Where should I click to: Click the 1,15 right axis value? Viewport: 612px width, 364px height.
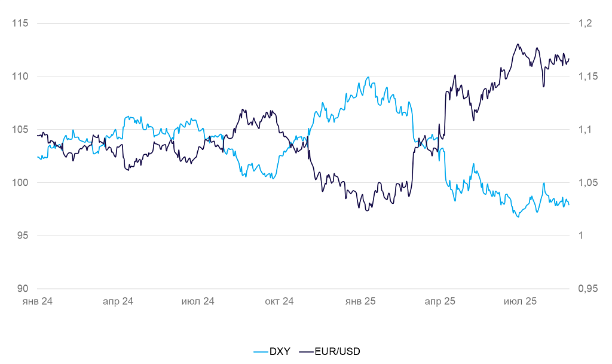coord(588,77)
